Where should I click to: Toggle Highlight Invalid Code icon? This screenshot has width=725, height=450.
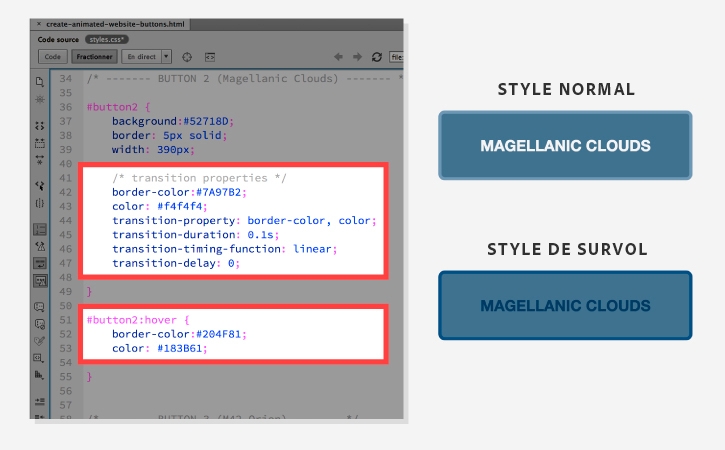40,246
